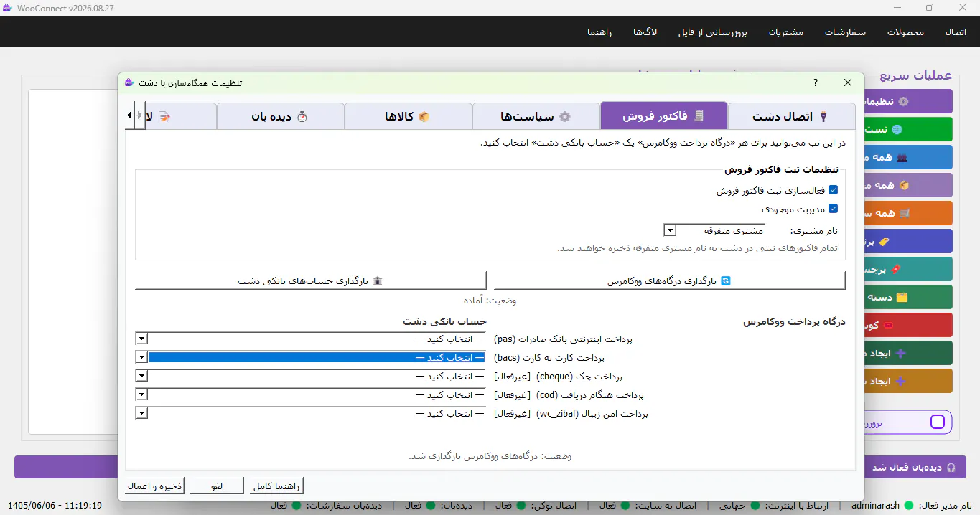Click the tag icon on the indigo quick action button
Screen dimensions: 980x515
pyautogui.click(x=884, y=241)
